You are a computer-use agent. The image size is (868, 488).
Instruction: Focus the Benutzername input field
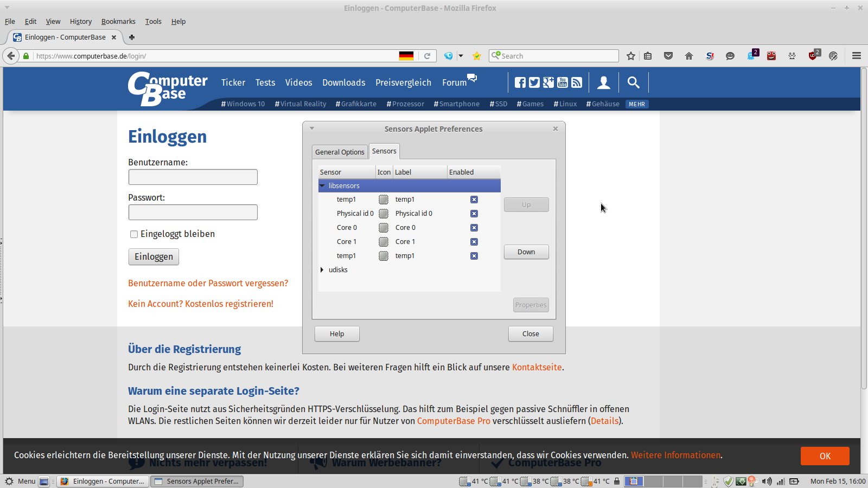tap(193, 177)
